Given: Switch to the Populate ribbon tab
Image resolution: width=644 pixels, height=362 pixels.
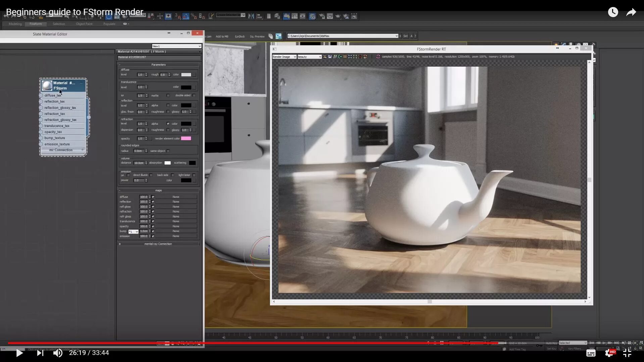Looking at the screenshot, I should [109, 24].
